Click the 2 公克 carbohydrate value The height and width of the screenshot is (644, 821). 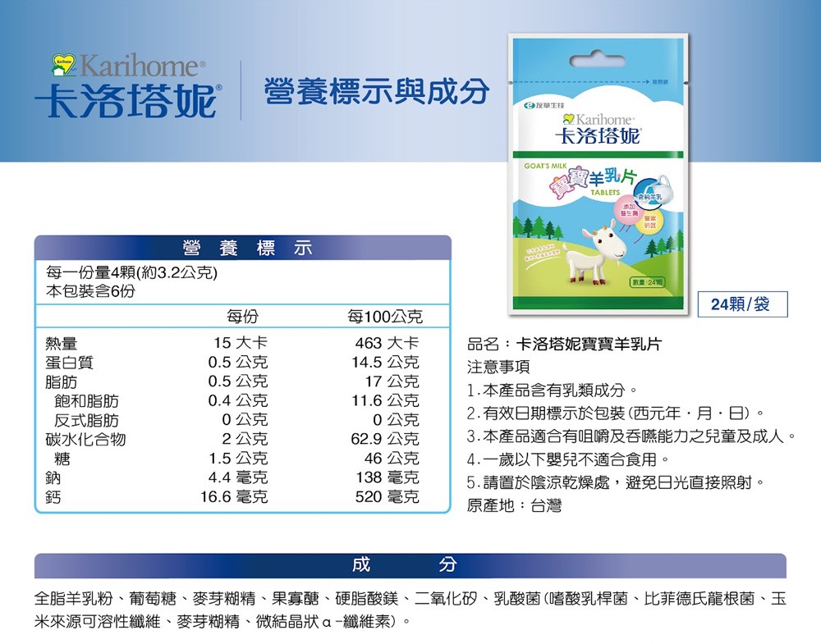click(x=245, y=438)
